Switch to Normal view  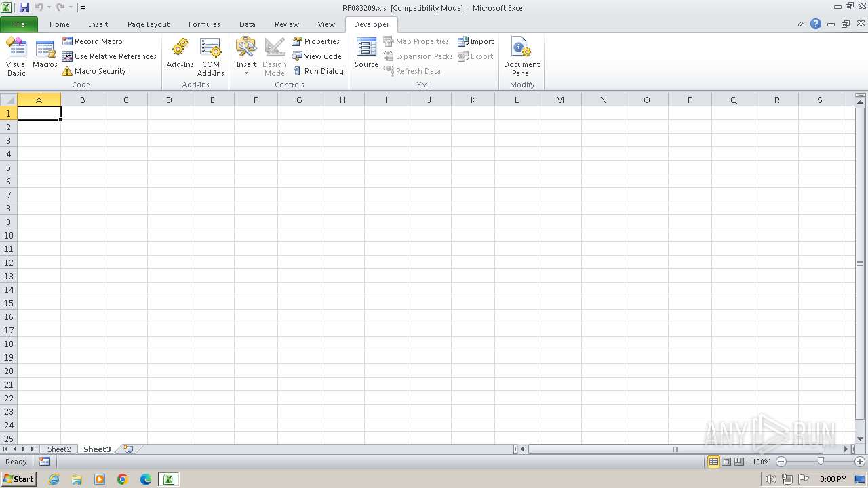coord(713,462)
